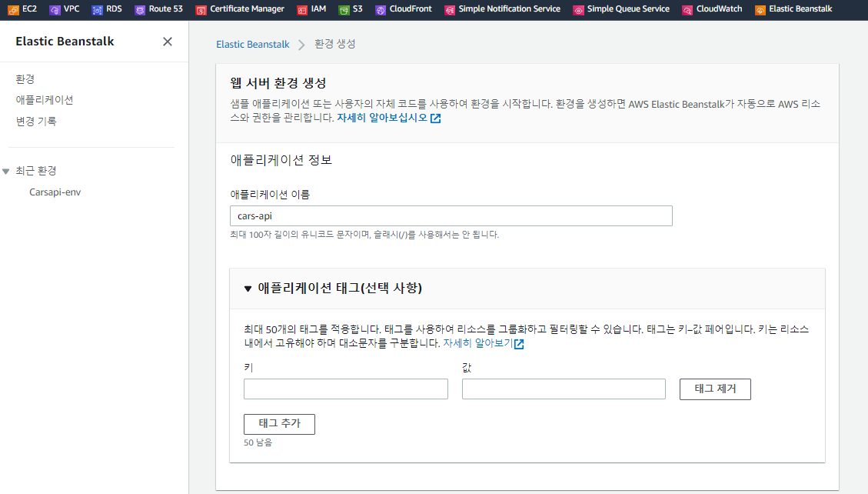Screen dimensions: 868x494
Task: Go to Elastic Beanstalk breadcrumb link
Action: pyautogui.click(x=252, y=45)
